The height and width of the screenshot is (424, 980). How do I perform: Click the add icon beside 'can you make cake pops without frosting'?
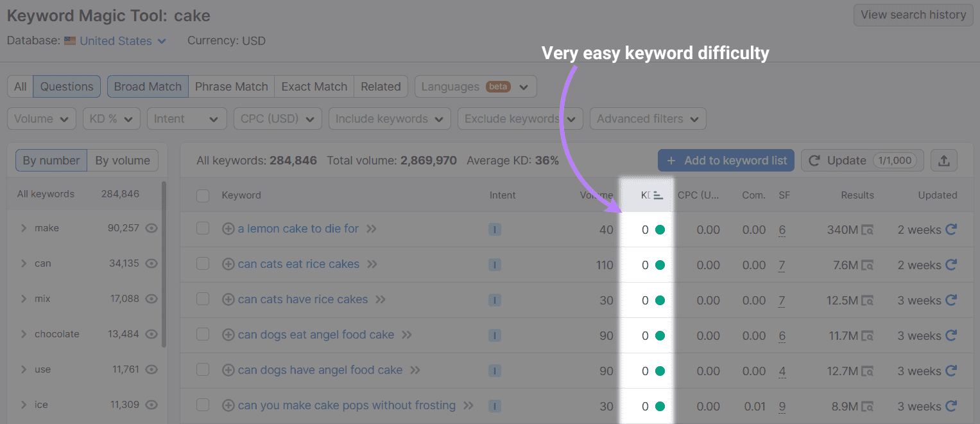pyautogui.click(x=228, y=405)
